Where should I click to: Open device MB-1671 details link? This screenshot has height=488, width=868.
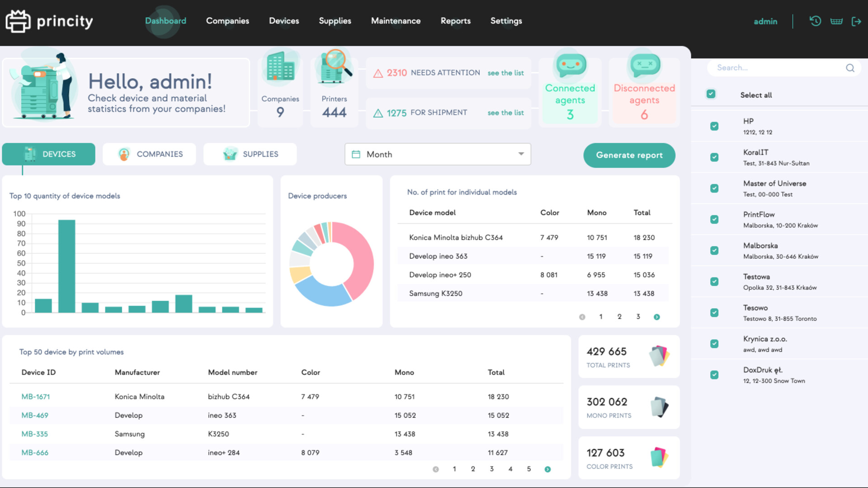click(x=36, y=396)
